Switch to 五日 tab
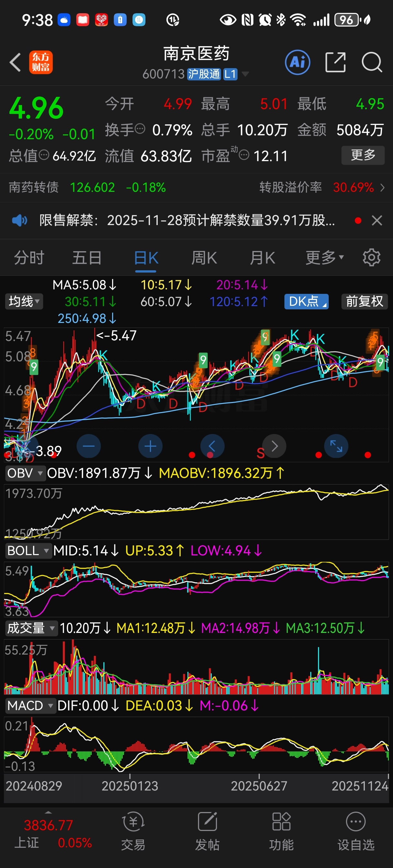The width and height of the screenshot is (393, 868). [x=87, y=258]
